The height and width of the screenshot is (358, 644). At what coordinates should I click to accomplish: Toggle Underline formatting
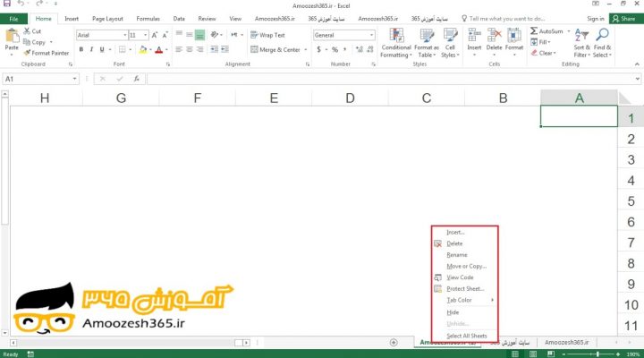tap(102, 49)
